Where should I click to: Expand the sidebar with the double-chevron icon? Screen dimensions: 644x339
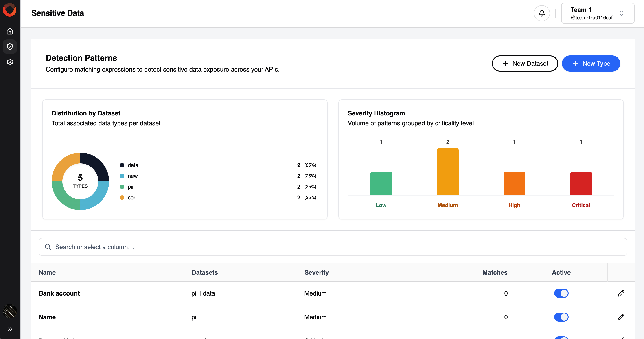coord(10,329)
